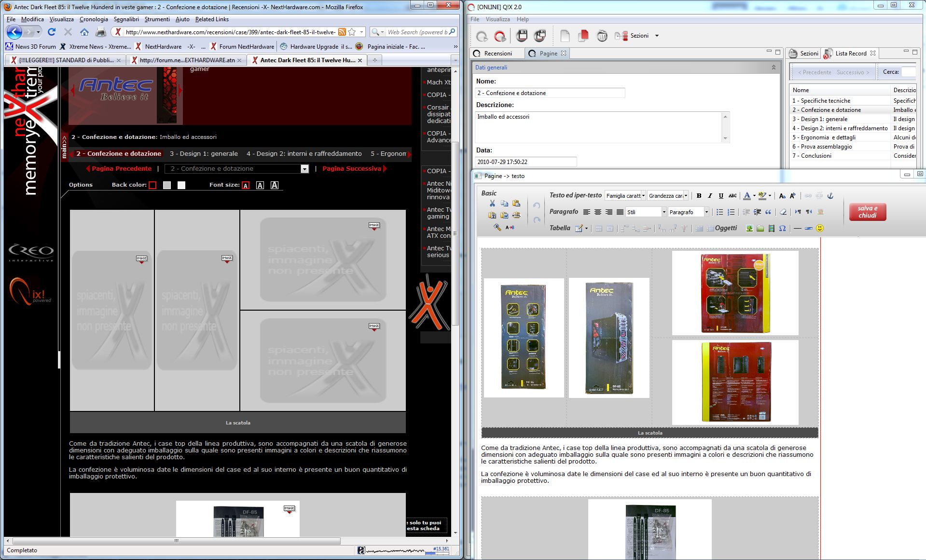
Task: Click Paste from Word icon
Action: (x=504, y=215)
